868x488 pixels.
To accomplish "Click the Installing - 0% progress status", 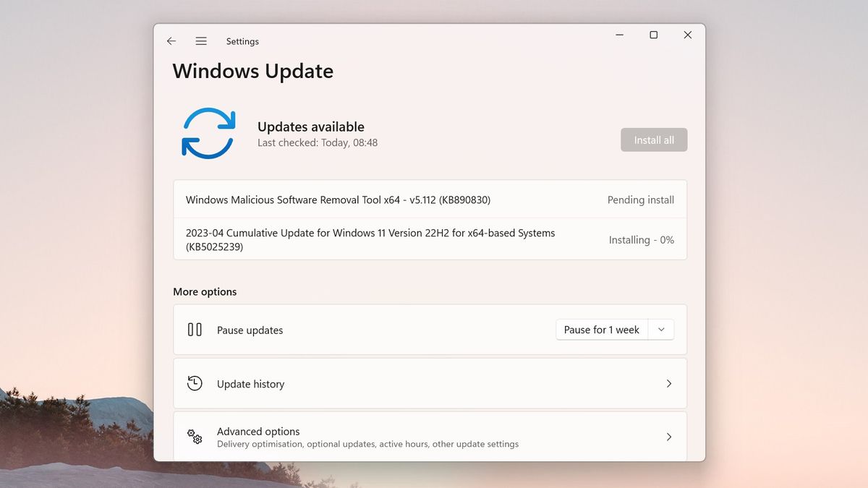I will 641,239.
